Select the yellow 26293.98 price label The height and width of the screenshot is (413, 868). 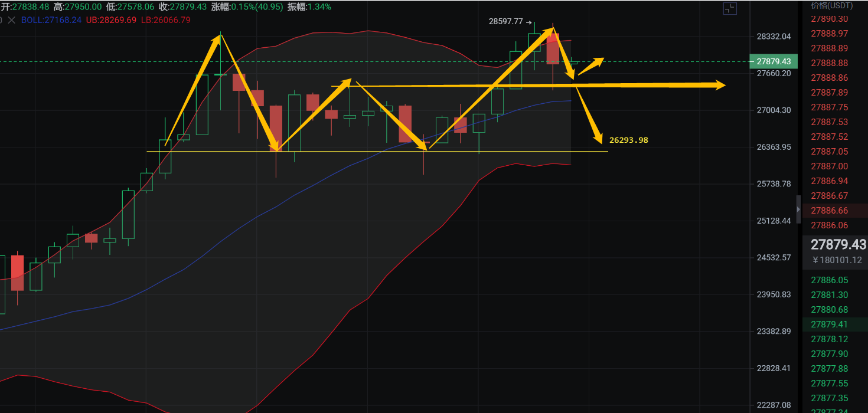coord(628,140)
